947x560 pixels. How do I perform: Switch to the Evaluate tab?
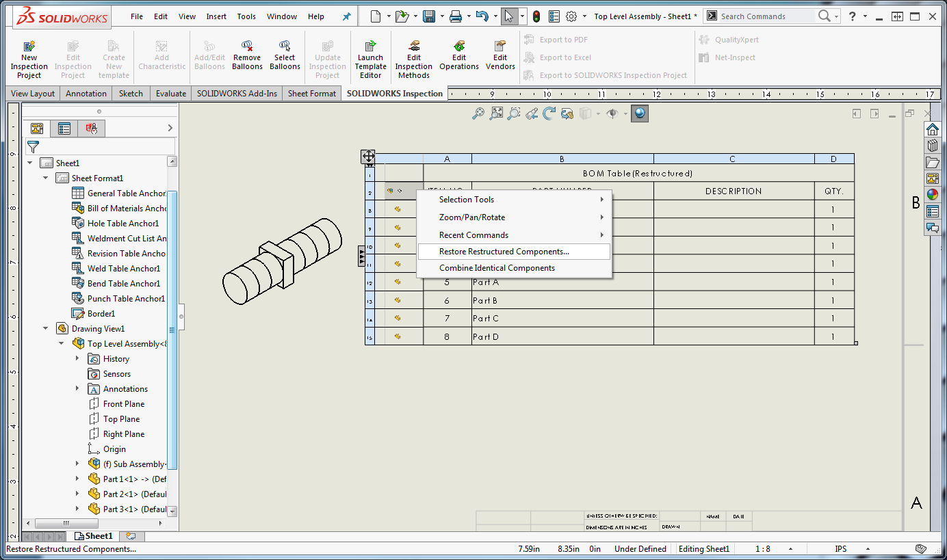[171, 94]
